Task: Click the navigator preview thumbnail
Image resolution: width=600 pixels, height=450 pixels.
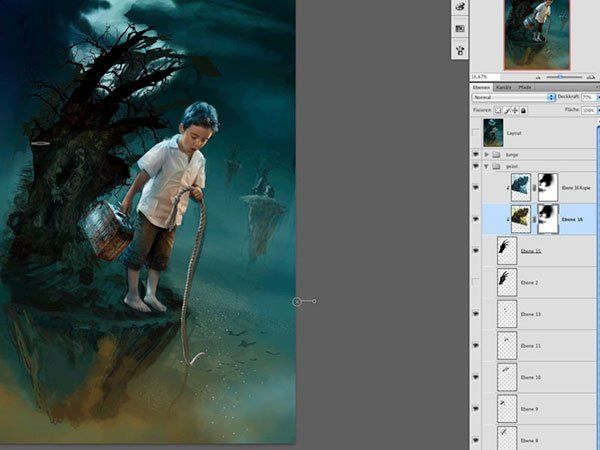Action: tap(537, 35)
